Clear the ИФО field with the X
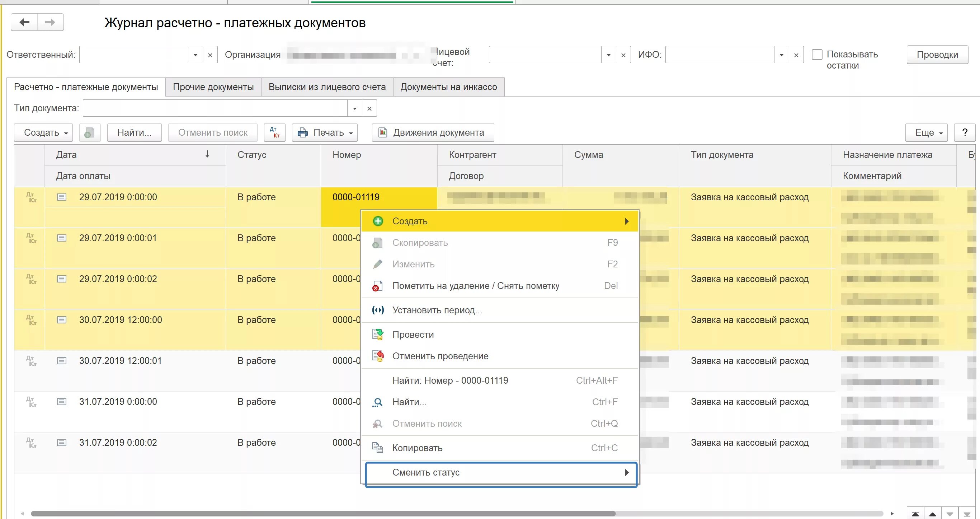Viewport: 980px width, 519px height. pos(796,55)
